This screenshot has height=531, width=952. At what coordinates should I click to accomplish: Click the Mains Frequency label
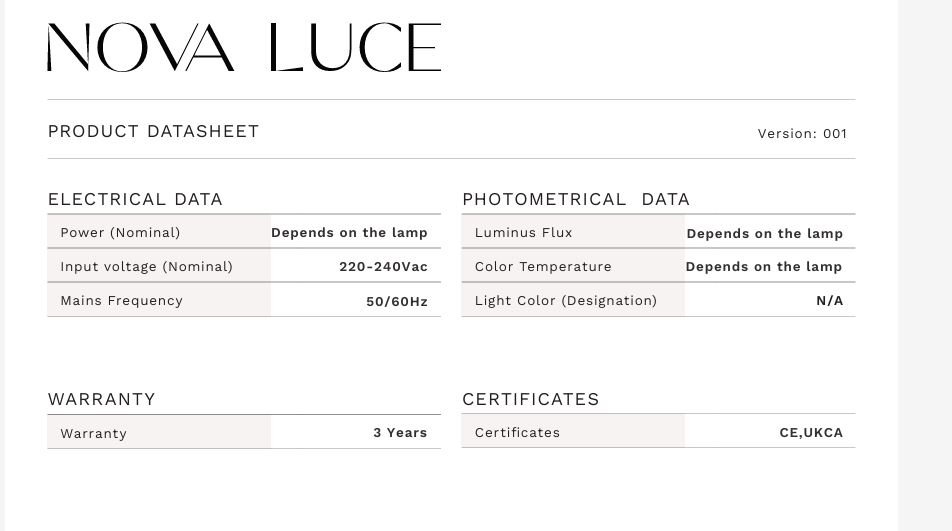[121, 301]
